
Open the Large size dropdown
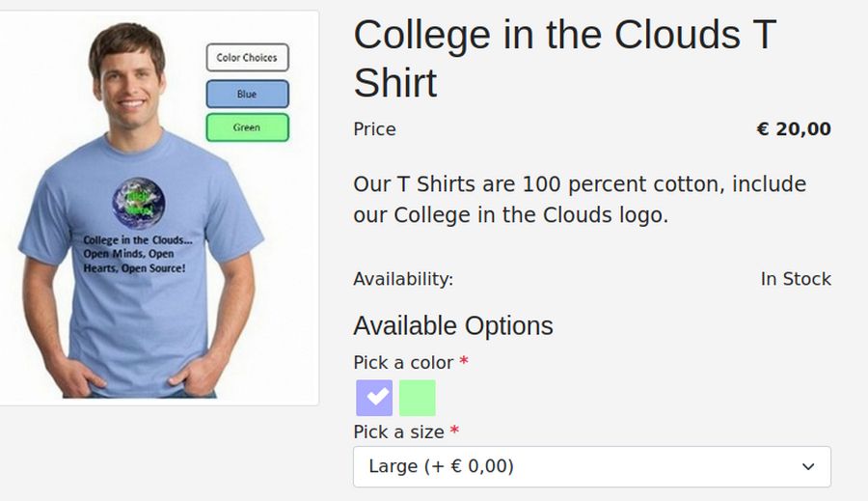click(591, 467)
